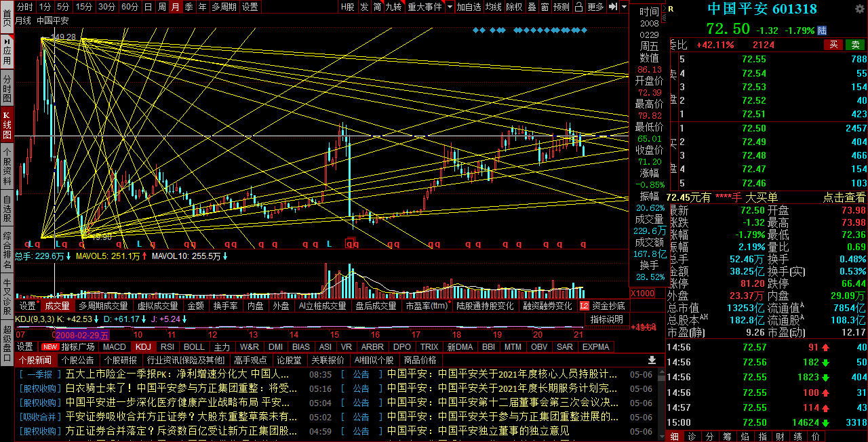Click the download icon in news panel
The height and width of the screenshot is (442, 868).
coord(652,360)
